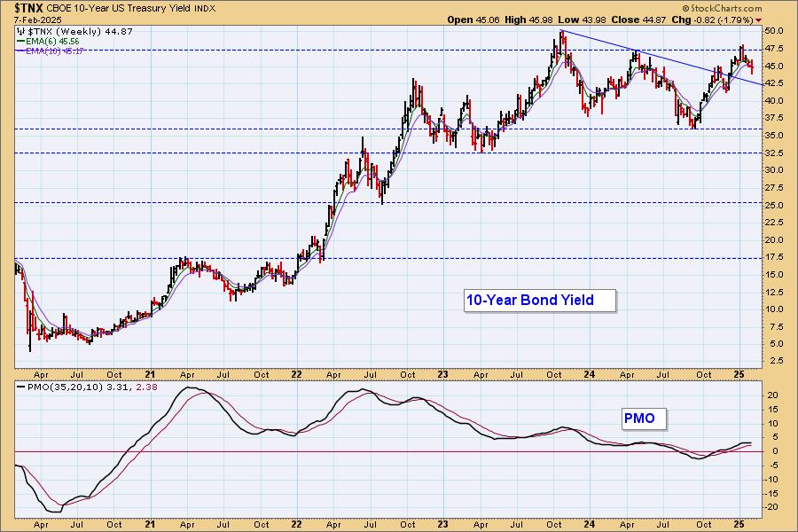Screen dimensions: 798x532
Task: Click the Chg -0.82 (-1.79%) value
Action: pyautogui.click(x=712, y=20)
